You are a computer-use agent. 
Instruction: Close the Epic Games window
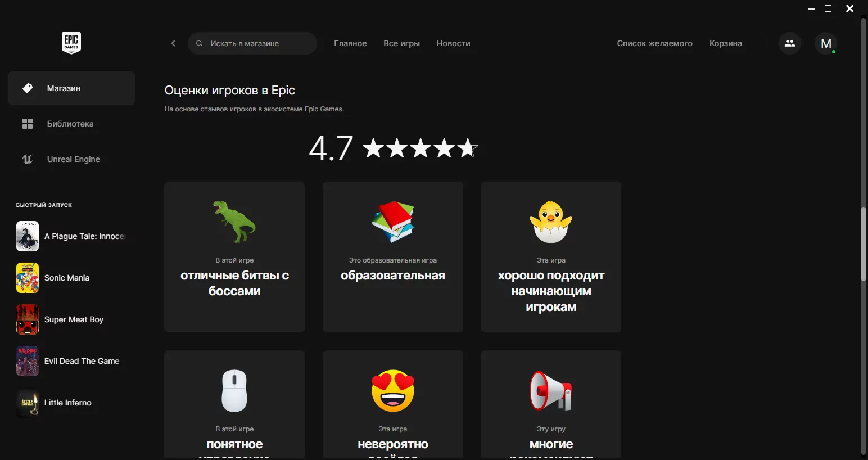tap(849, 8)
